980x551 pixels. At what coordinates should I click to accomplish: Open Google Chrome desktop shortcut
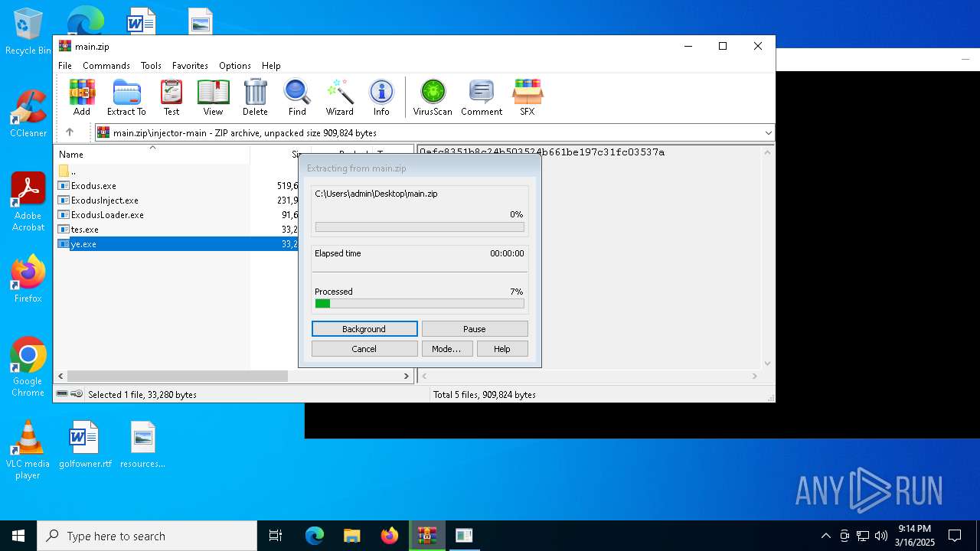28,367
